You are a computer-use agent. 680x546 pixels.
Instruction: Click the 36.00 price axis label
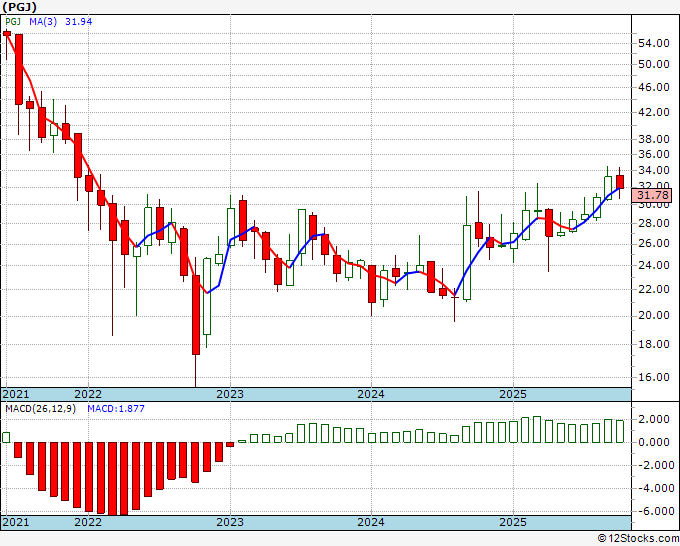[654, 154]
